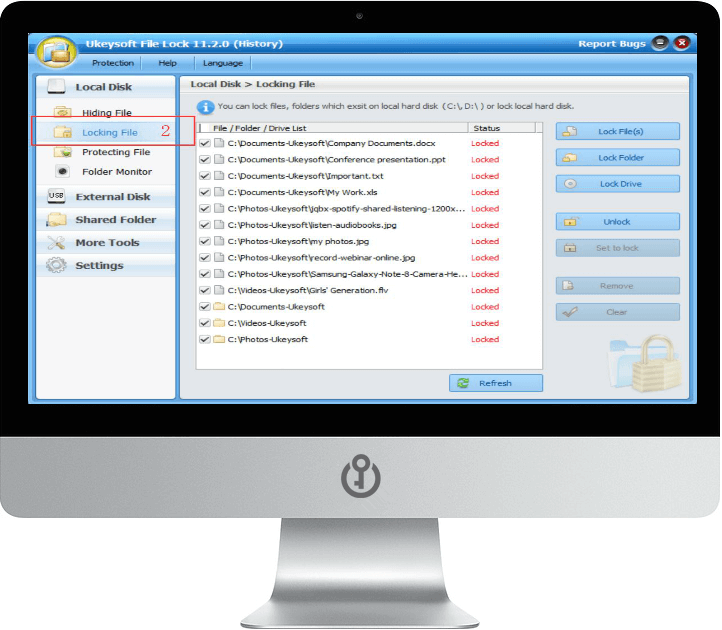Expand the Settings section
This screenshot has height=630, width=722.
pos(106,266)
